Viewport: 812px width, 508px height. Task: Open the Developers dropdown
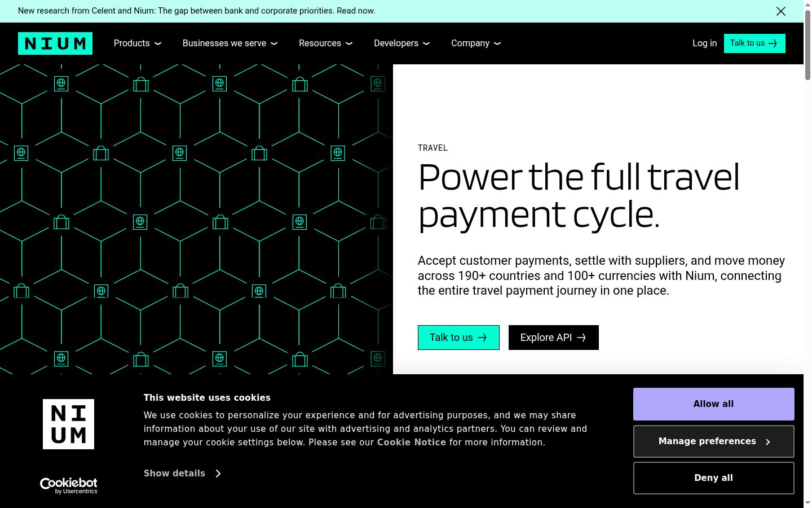point(401,43)
